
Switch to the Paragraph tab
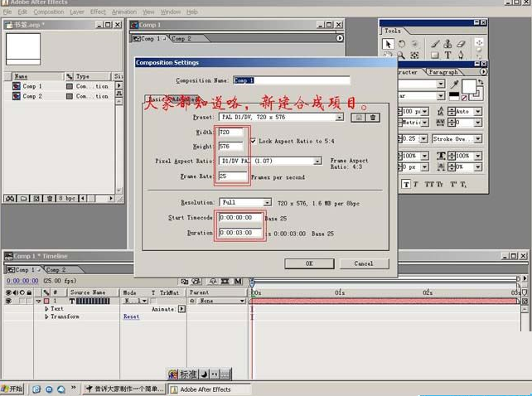click(x=443, y=72)
